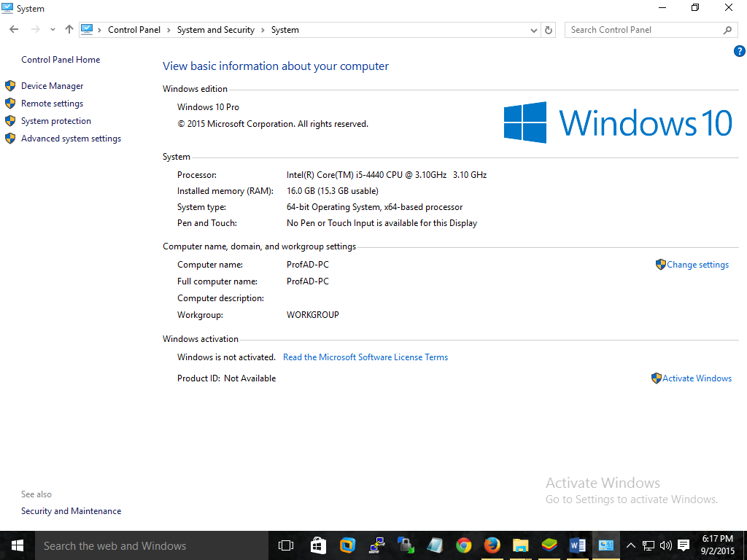Viewport: 747px width, 560px height.
Task: Select the System and Security breadcrumb
Action: point(216,29)
